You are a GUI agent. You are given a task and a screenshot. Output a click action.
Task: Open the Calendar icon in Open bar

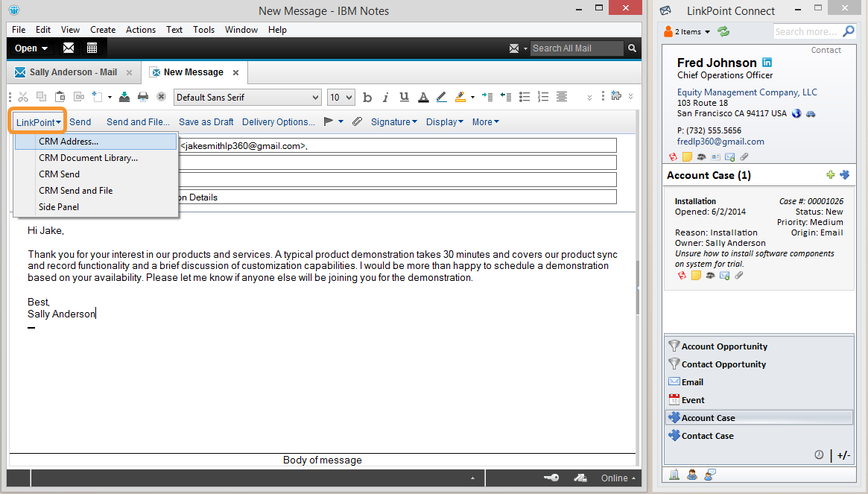point(92,48)
